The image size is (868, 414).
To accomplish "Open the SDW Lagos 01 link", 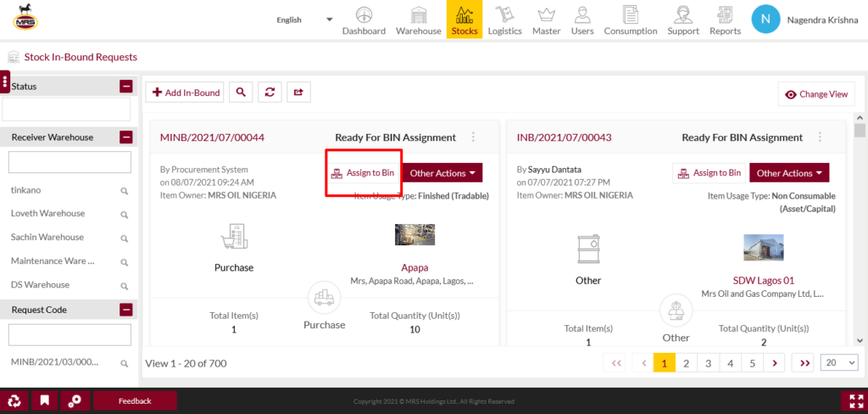I will pos(764,281).
